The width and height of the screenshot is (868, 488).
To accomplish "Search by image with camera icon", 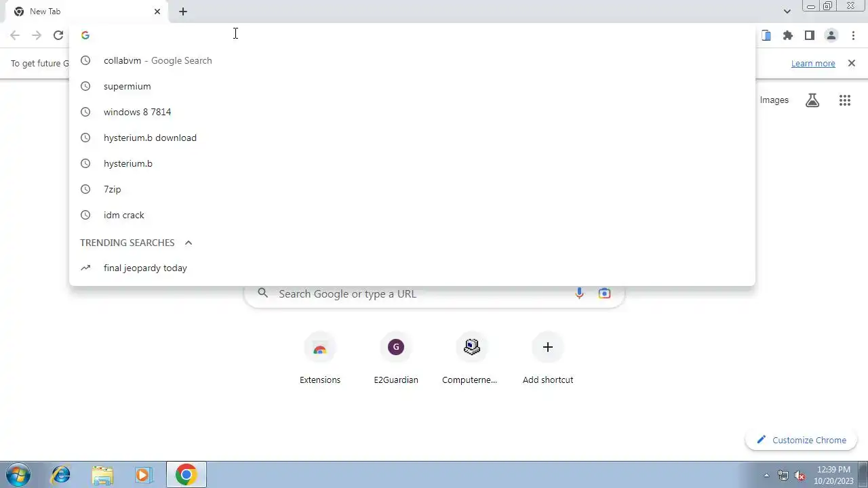I will (x=604, y=293).
